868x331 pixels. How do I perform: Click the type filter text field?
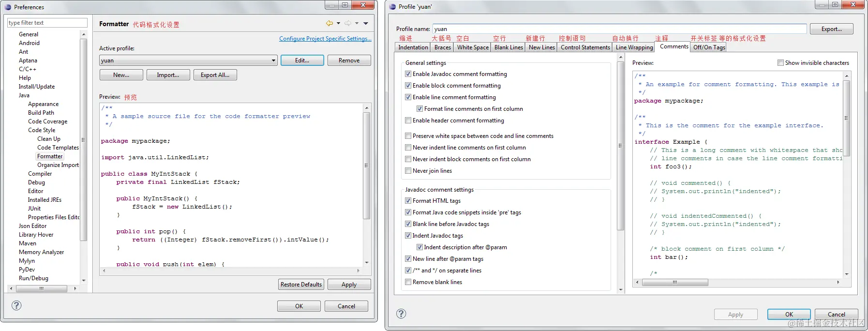coord(47,23)
